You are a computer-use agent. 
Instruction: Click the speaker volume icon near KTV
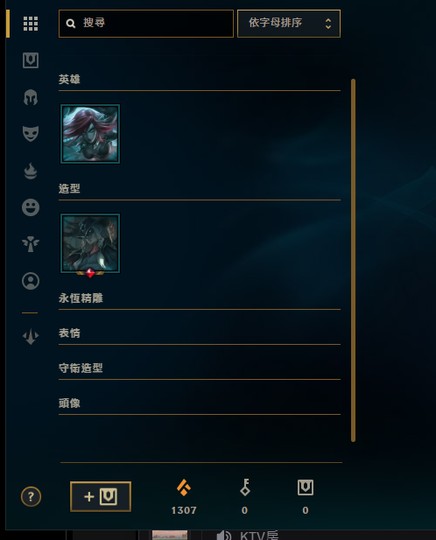(224, 535)
